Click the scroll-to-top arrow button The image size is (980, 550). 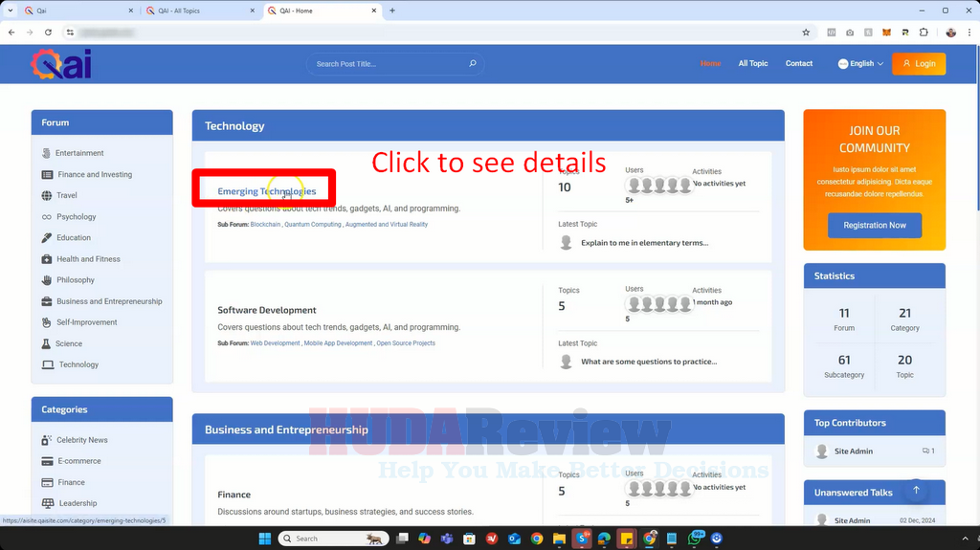coord(916,490)
